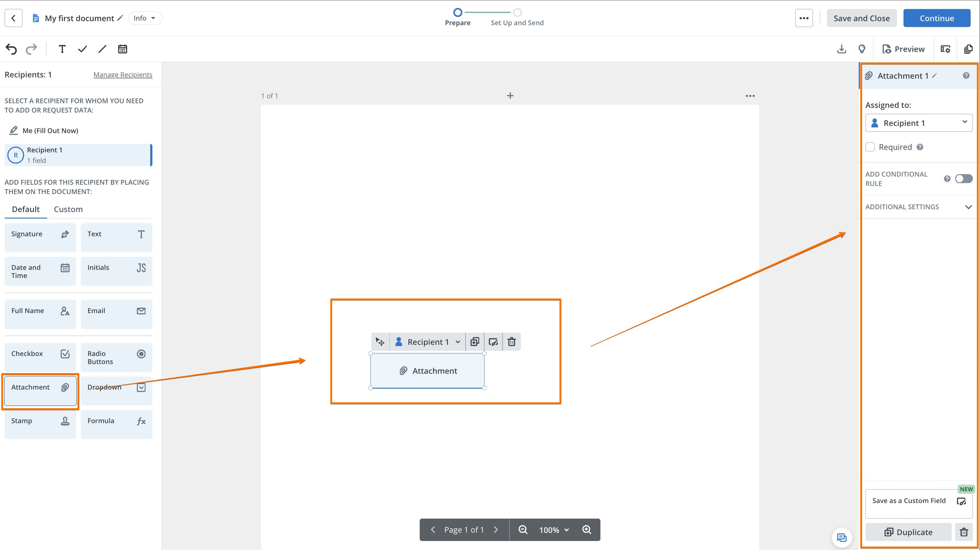Click the blue Continue button
Image resolution: width=980 pixels, height=550 pixels.
[936, 18]
